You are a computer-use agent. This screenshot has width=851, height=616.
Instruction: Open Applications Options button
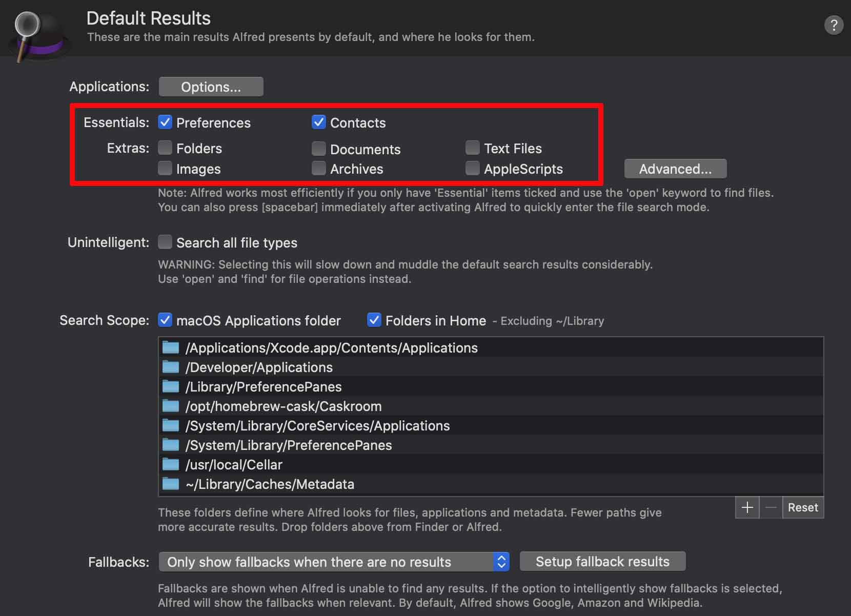pyautogui.click(x=211, y=87)
